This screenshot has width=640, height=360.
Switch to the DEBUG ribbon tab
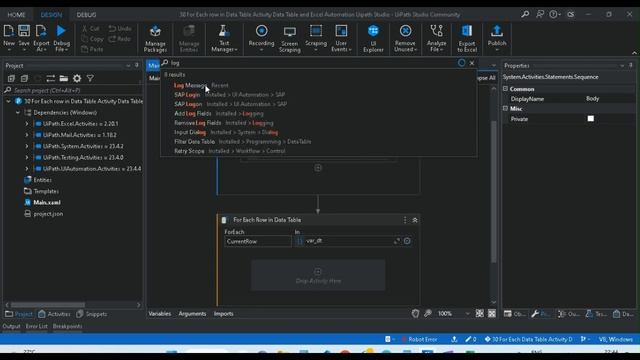coord(87,14)
